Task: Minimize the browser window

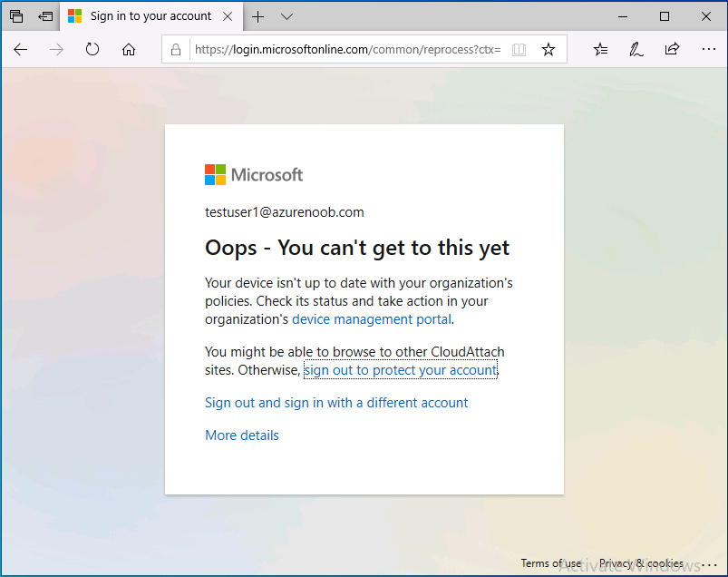Action: (623, 16)
